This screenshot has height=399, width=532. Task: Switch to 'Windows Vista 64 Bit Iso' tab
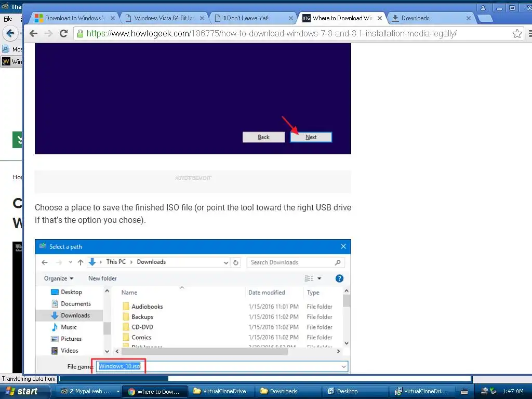tap(164, 18)
